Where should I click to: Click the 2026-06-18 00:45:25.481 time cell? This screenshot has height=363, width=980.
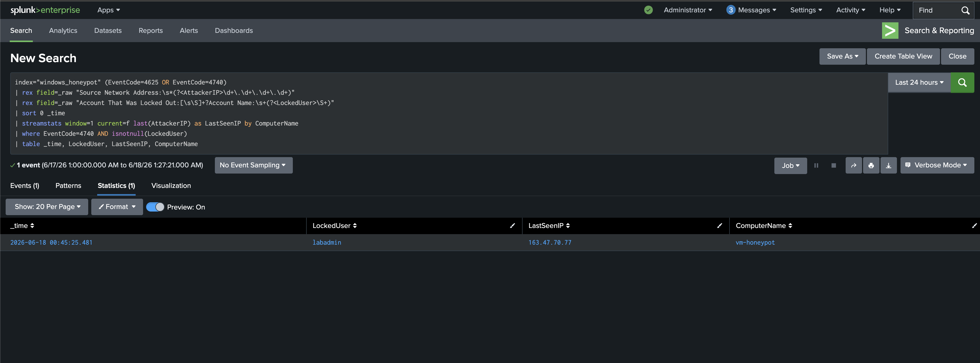[x=51, y=243]
